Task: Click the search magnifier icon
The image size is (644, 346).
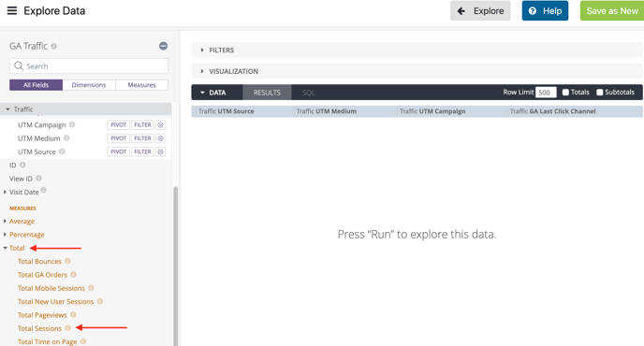Action: coord(19,66)
